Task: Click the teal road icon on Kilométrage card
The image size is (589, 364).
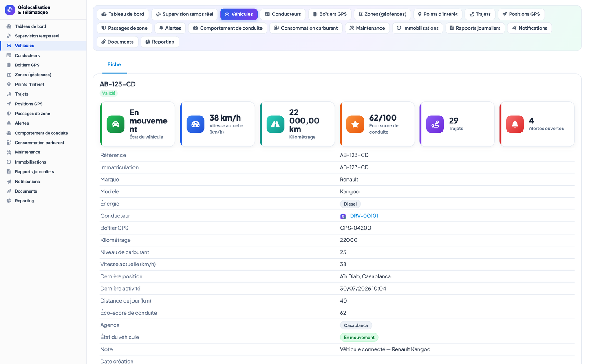Action: coord(276,124)
